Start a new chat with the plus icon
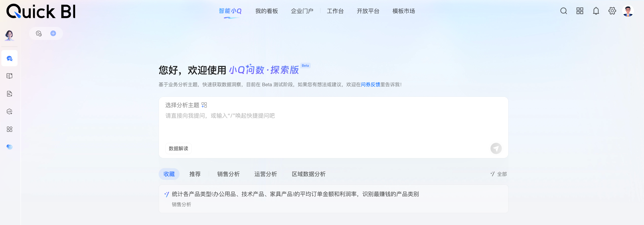 point(53,33)
